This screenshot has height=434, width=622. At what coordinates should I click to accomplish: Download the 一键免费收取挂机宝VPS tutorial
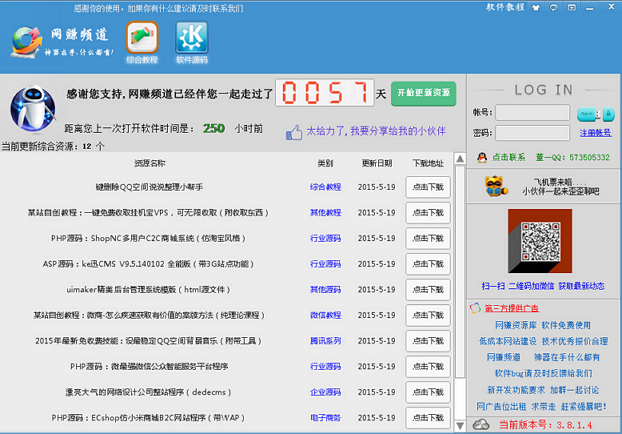(x=428, y=213)
